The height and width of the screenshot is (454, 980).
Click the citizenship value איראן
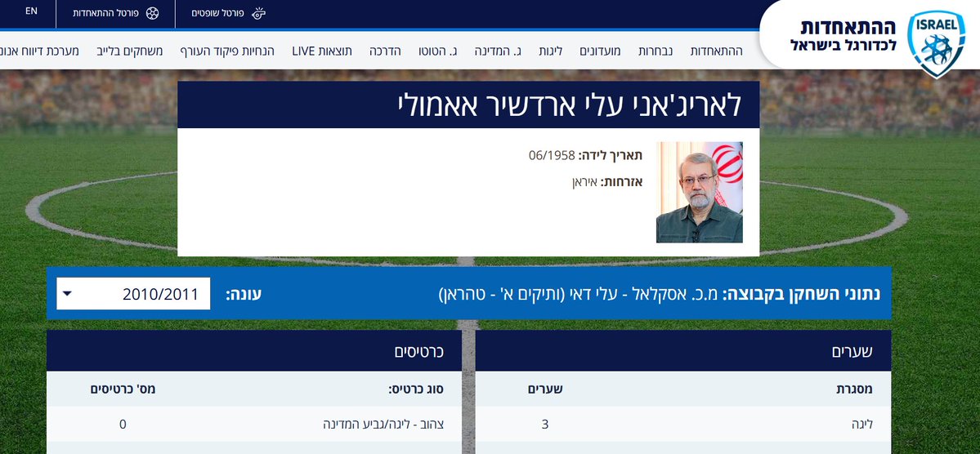(584, 182)
